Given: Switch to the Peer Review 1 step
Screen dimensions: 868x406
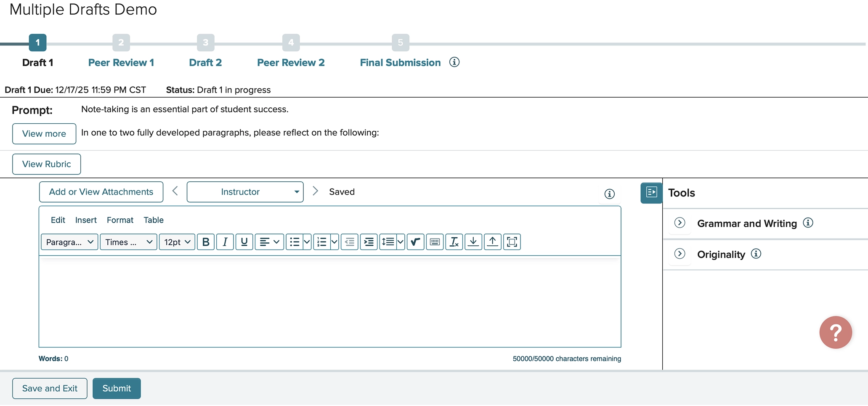Looking at the screenshot, I should tap(121, 62).
